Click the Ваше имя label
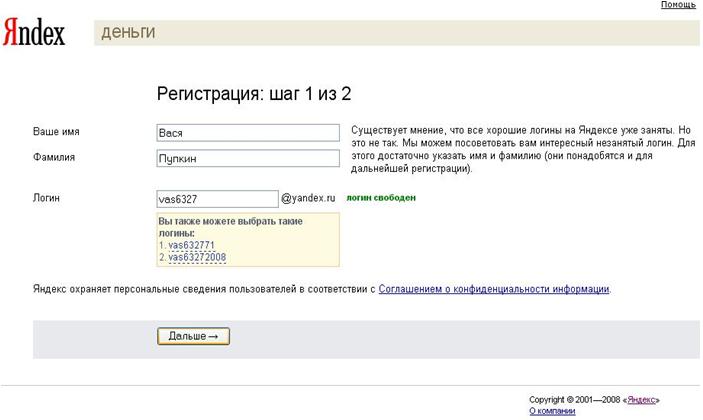 coord(56,132)
